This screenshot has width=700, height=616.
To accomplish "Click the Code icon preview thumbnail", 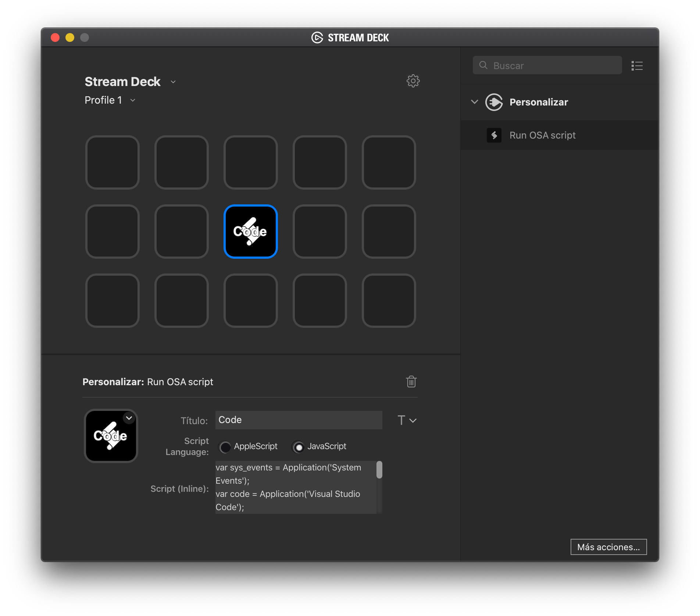I will (x=111, y=436).
